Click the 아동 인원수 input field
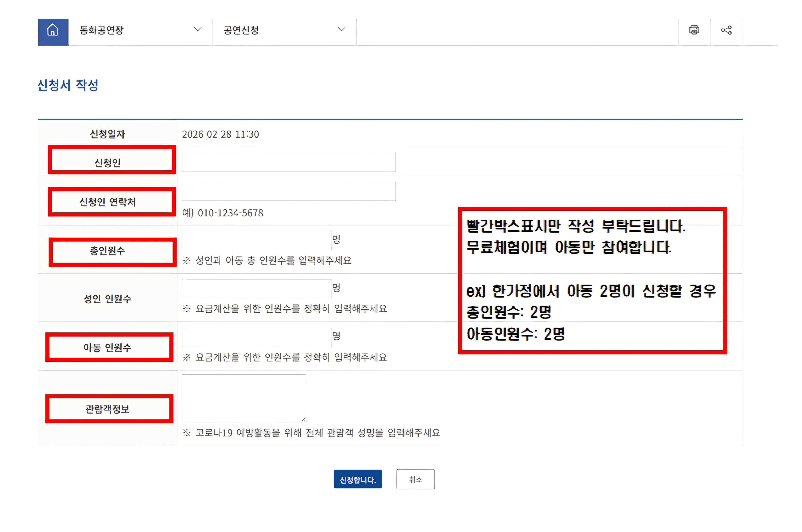This screenshot has width=802, height=532. point(256,337)
